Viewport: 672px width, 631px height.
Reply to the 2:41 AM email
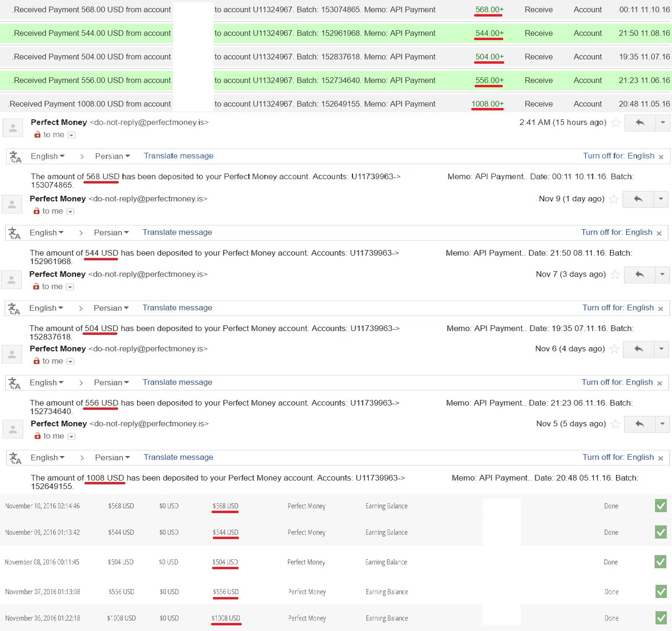pos(639,123)
